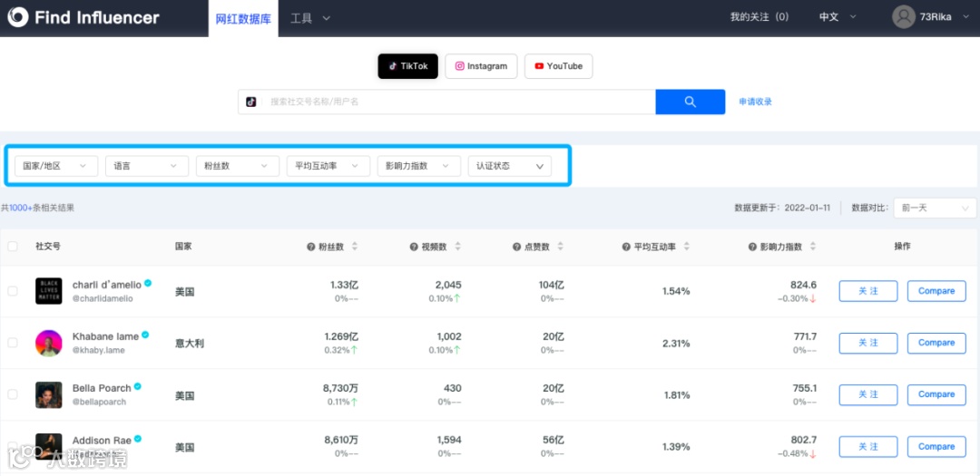Sort by 视频数 using sort arrows
The height and width of the screenshot is (476, 980).
(x=457, y=247)
